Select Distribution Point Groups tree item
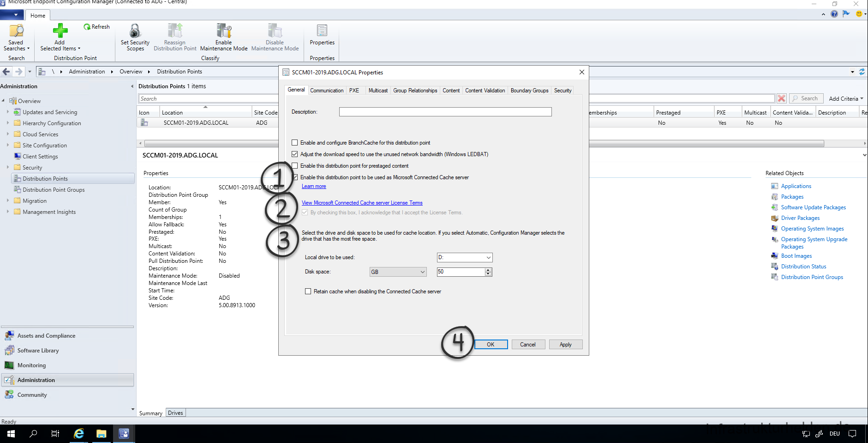Image resolution: width=868 pixels, height=443 pixels. [x=54, y=190]
